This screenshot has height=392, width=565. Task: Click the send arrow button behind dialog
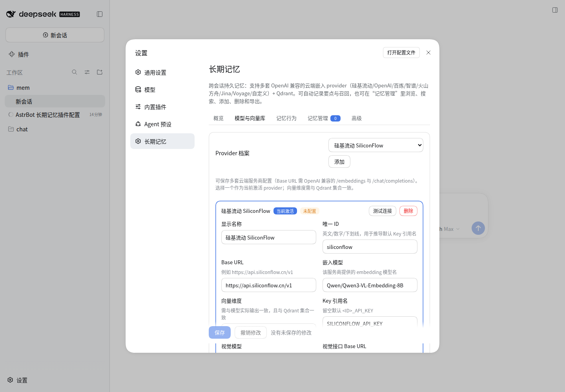pyautogui.click(x=478, y=228)
